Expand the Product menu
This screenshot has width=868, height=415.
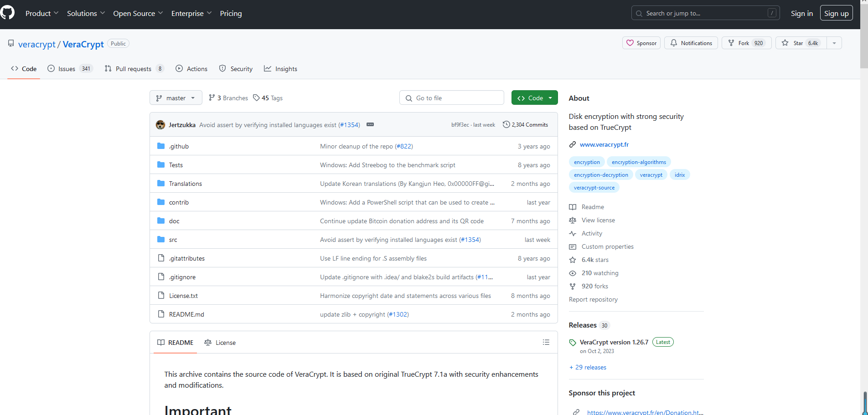click(42, 13)
